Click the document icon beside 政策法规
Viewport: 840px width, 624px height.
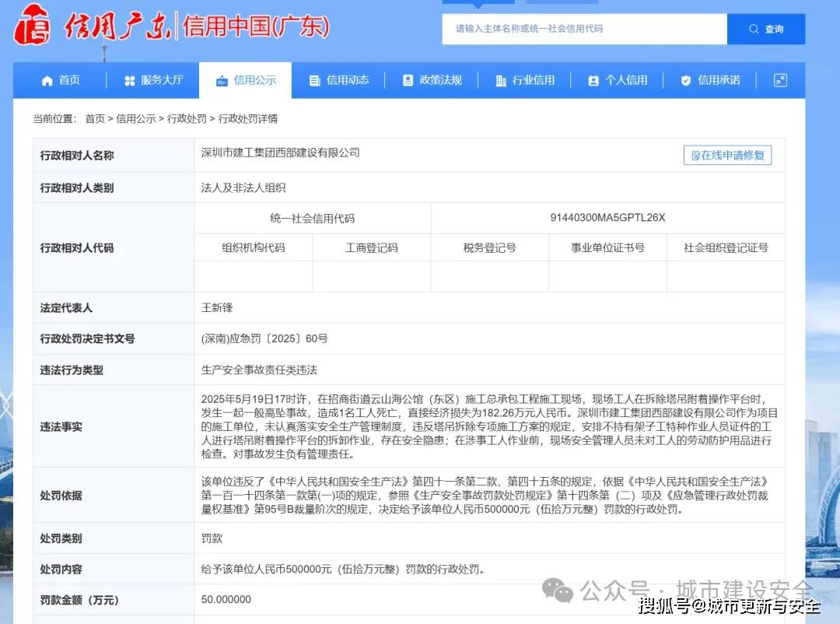(408, 80)
